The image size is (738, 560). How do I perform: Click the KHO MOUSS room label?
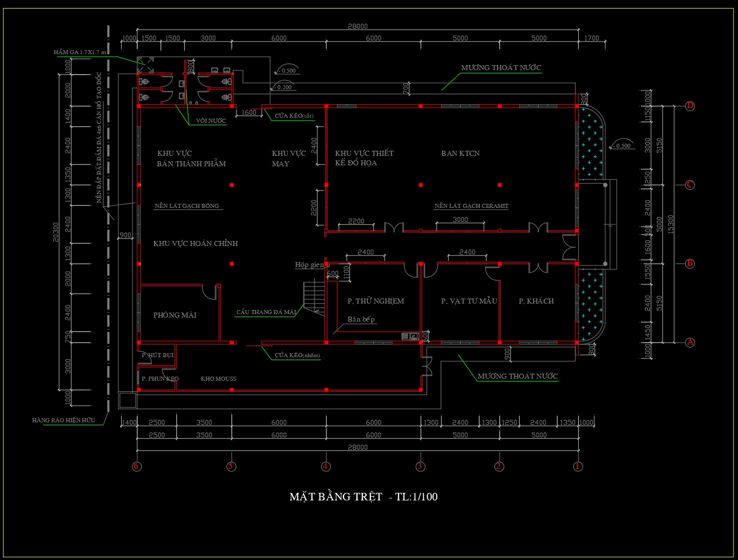pos(218,379)
